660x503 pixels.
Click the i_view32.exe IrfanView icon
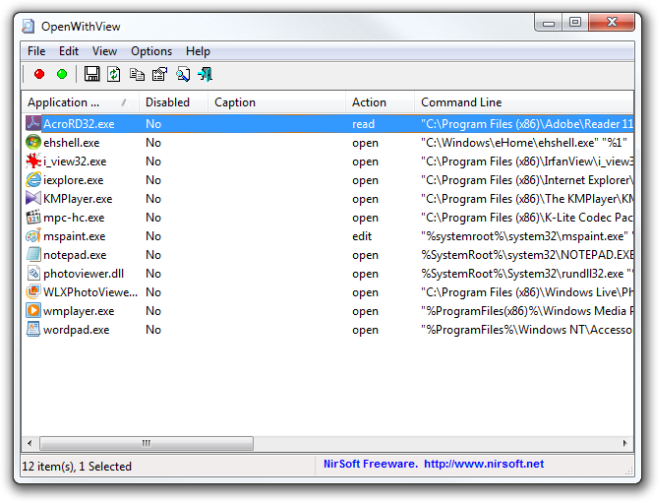click(x=33, y=161)
